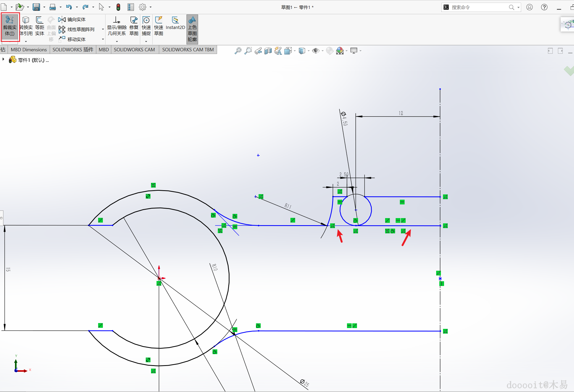Viewport: 574px width, 392px height.
Task: Expand the 零件1 feature tree node
Action: tap(3, 59)
